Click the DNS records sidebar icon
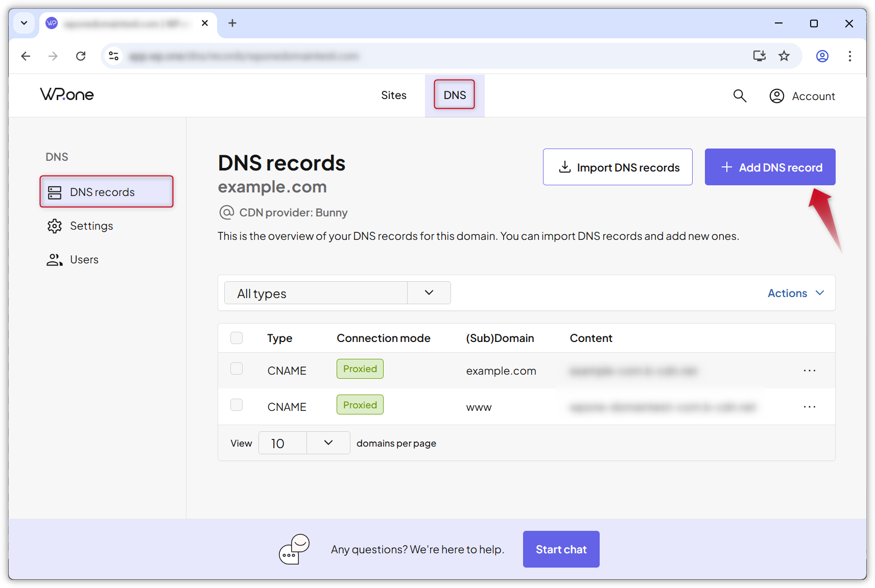This screenshot has height=588, width=875. coord(55,191)
